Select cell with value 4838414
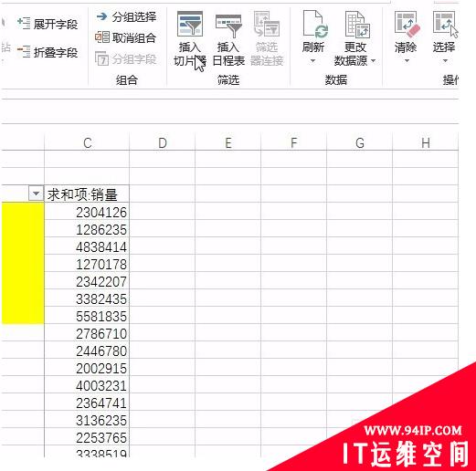The image size is (476, 471). (87, 246)
